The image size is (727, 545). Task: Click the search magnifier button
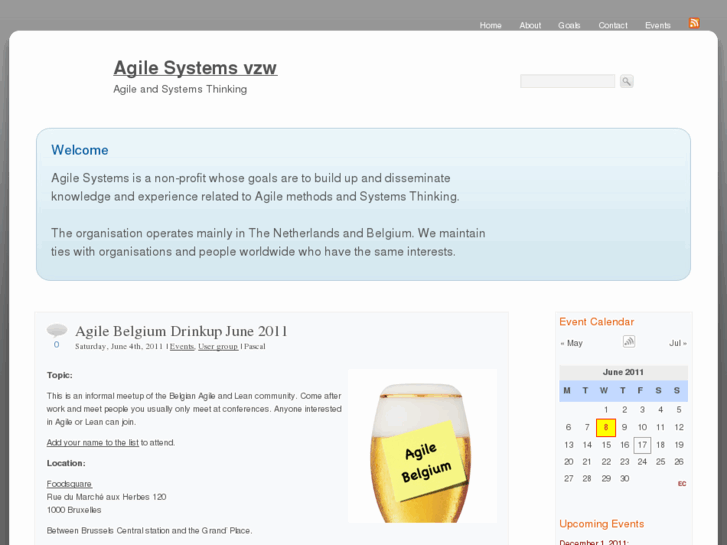click(626, 82)
